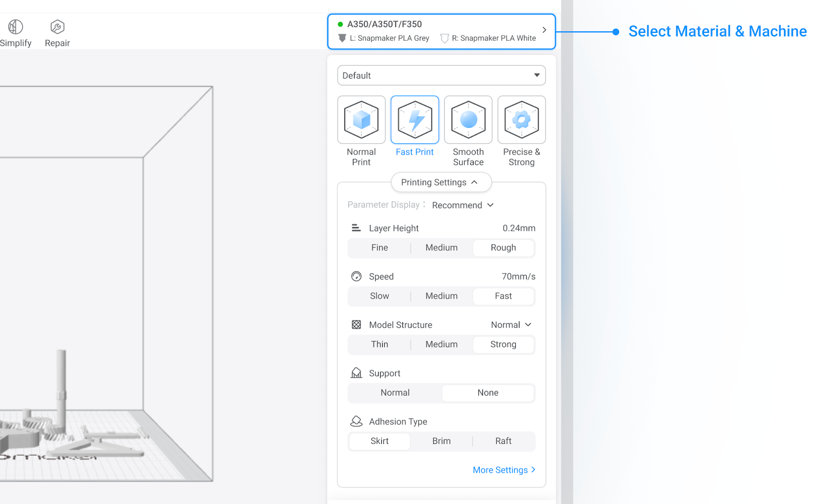Image resolution: width=822 pixels, height=504 pixels.
Task: Select the Smooth Surface preset icon
Action: (x=469, y=120)
